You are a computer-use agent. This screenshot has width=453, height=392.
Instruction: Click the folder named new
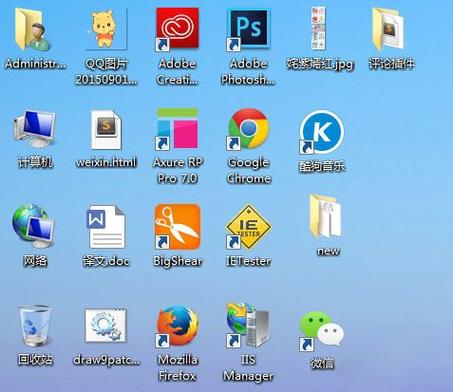(x=326, y=217)
